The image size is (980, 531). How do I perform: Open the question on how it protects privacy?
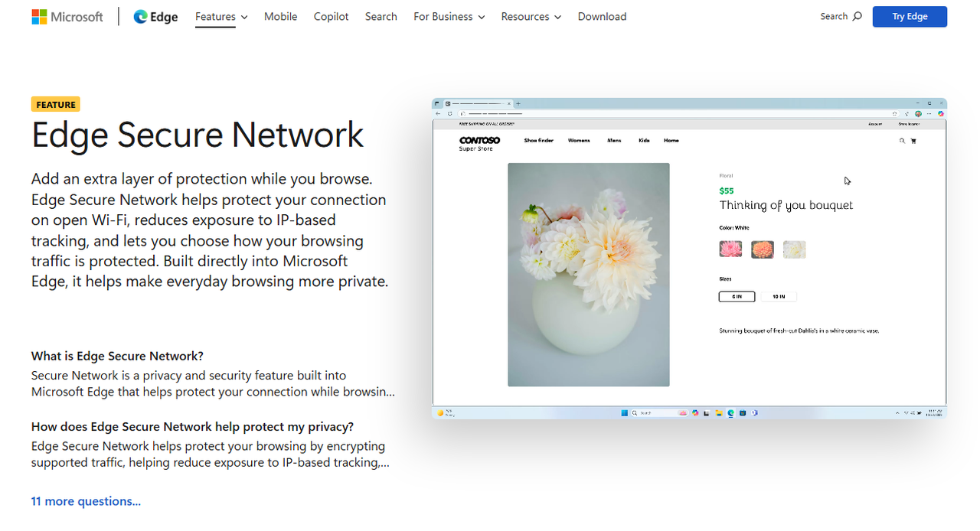192,426
